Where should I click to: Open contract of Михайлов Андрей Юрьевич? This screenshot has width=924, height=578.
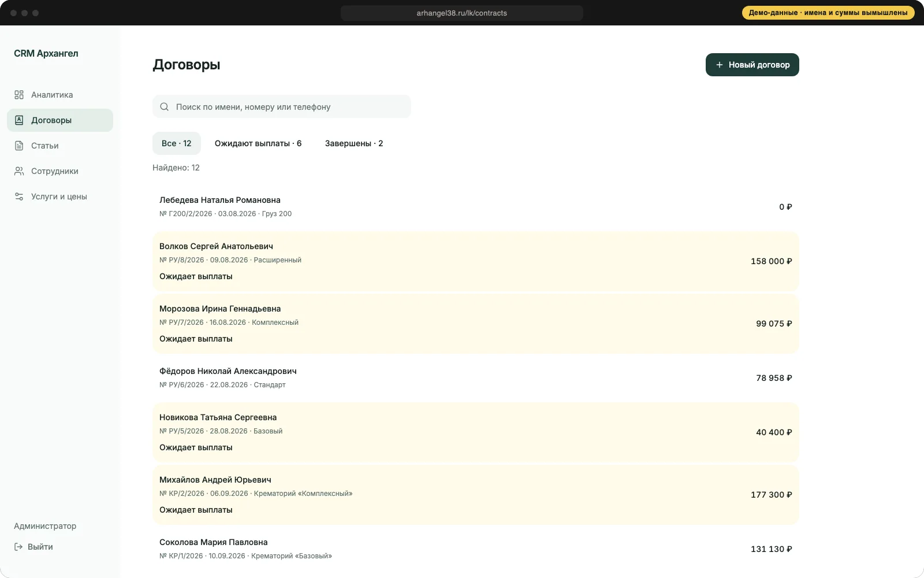(x=476, y=495)
